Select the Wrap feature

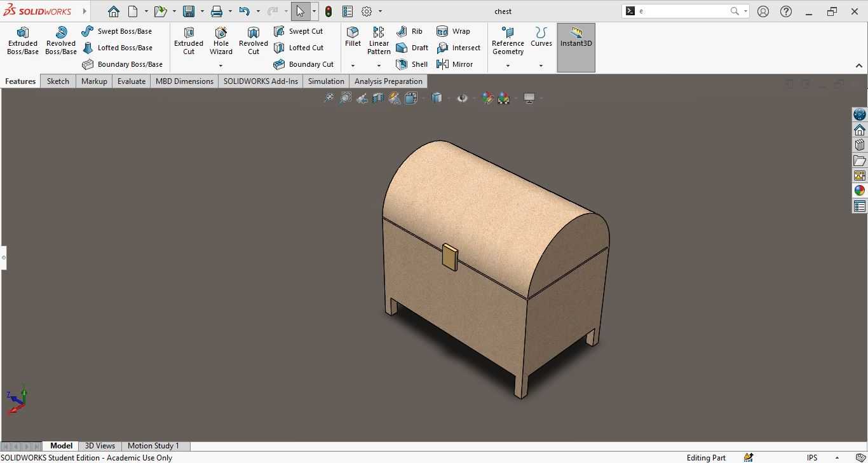point(453,31)
